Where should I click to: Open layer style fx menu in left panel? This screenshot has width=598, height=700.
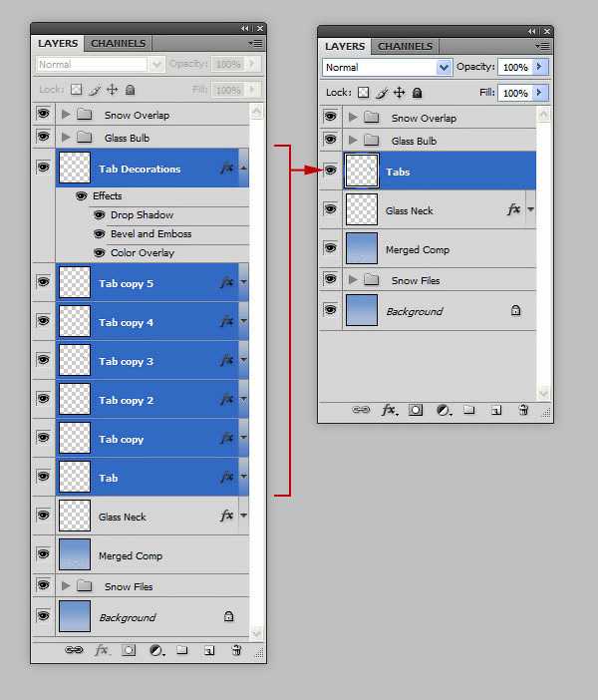click(x=102, y=650)
